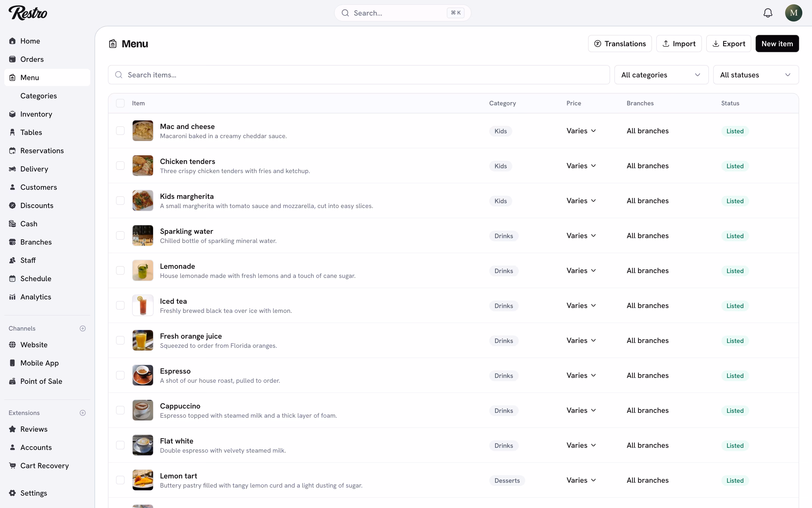Click the Restro logo
The image size is (812, 508).
click(28, 13)
